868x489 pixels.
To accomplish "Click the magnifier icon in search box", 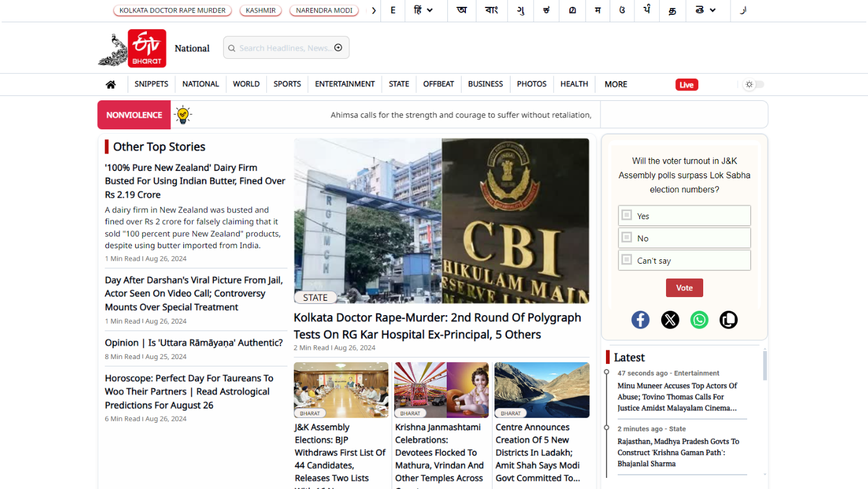I will 232,48.
